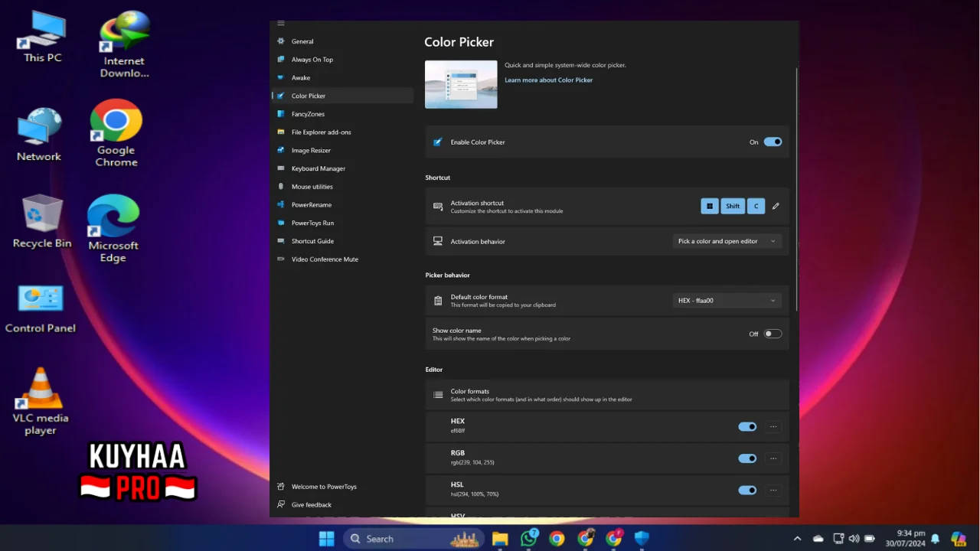Toggle HSL color format switch
This screenshot has height=551, width=980.
pos(747,491)
